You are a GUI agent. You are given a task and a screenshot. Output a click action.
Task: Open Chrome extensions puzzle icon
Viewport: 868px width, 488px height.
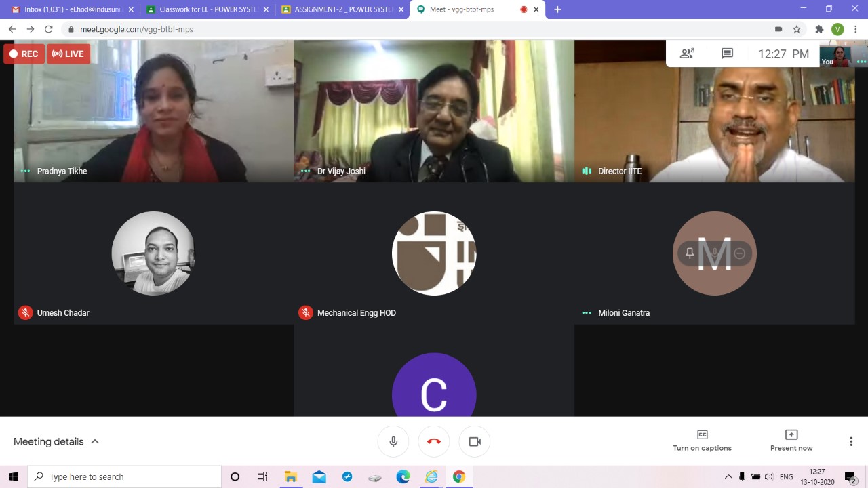click(819, 29)
